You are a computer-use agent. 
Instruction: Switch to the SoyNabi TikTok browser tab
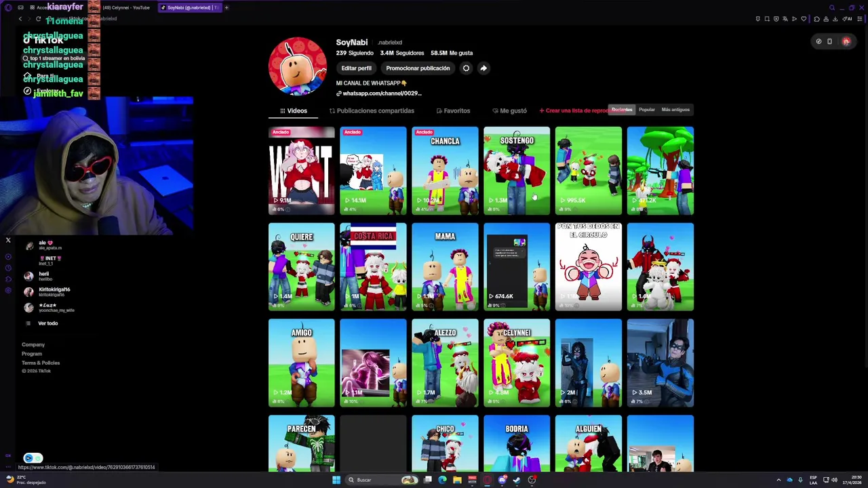click(x=190, y=7)
